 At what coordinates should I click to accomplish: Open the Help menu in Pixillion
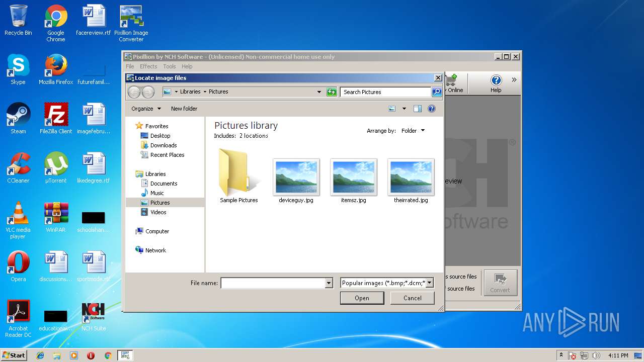click(187, 66)
